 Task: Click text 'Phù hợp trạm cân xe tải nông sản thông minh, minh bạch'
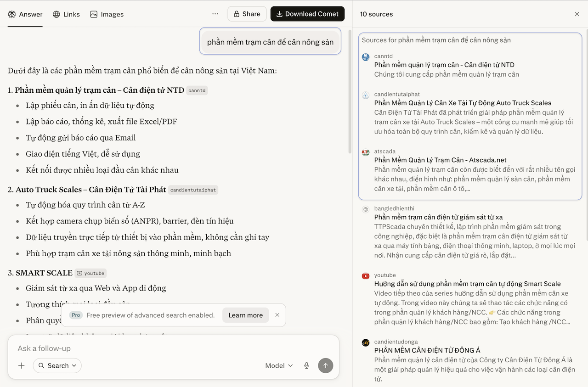point(128,253)
